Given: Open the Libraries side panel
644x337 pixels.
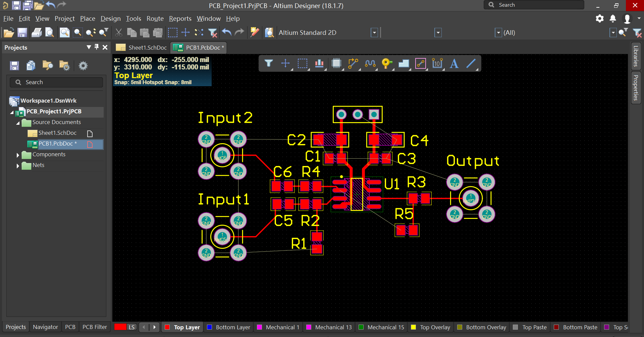Looking at the screenshot, I should (x=636, y=56).
